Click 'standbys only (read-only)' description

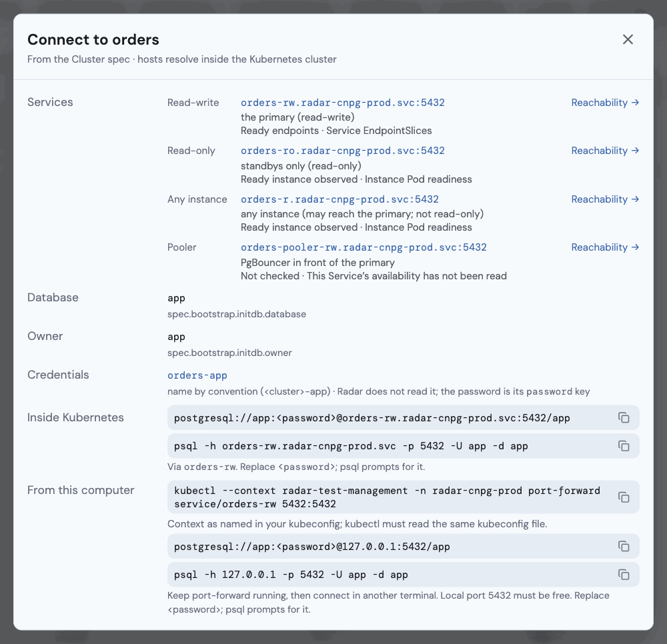click(301, 166)
